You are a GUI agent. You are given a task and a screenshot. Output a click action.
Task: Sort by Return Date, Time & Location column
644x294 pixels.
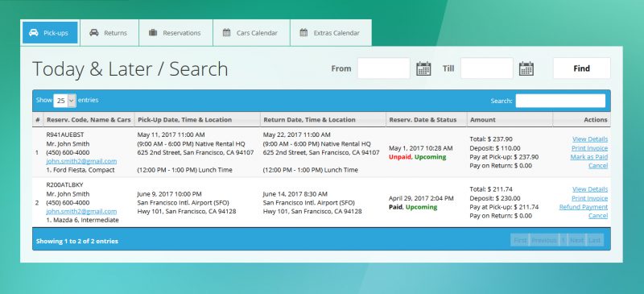pyautogui.click(x=323, y=120)
